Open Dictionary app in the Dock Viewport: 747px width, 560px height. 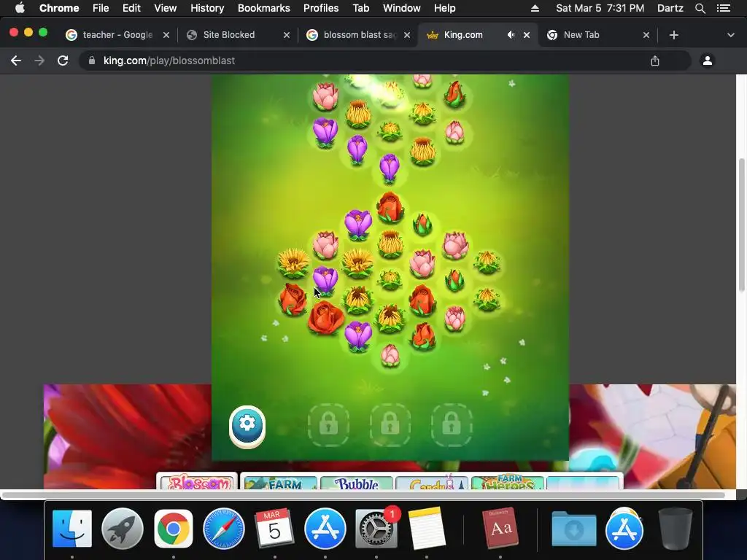[x=500, y=529]
